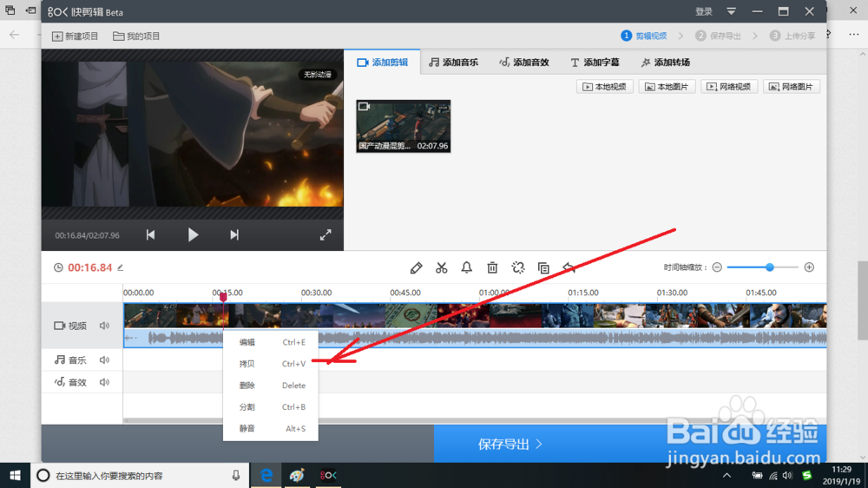Switch to 添加音效 tab

[523, 62]
